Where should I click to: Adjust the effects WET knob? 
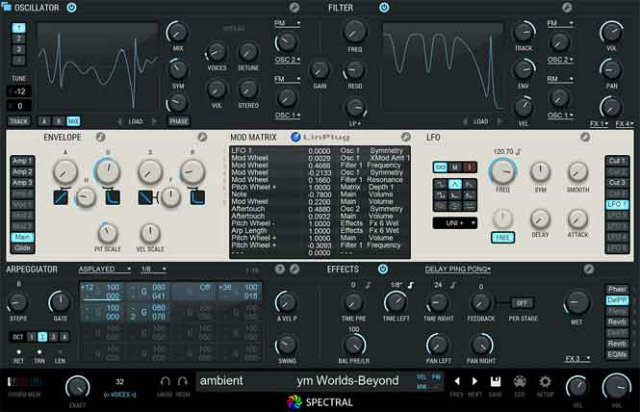pyautogui.click(x=576, y=303)
